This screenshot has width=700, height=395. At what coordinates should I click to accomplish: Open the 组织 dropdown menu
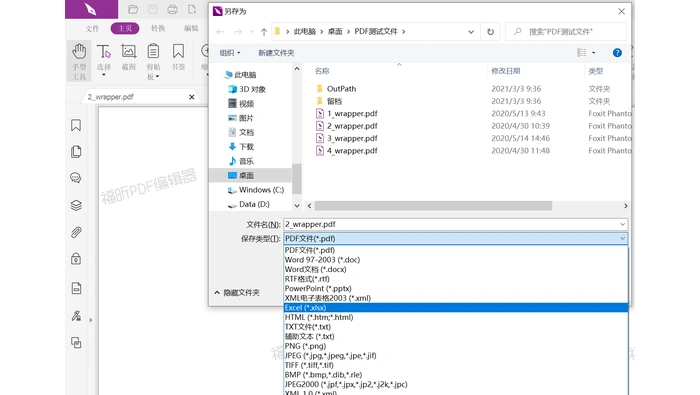pos(229,53)
